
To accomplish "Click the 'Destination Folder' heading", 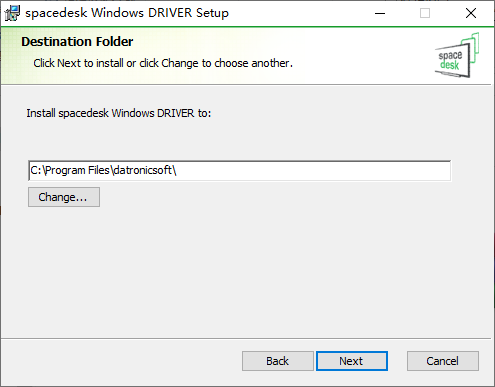I will click(x=77, y=42).
